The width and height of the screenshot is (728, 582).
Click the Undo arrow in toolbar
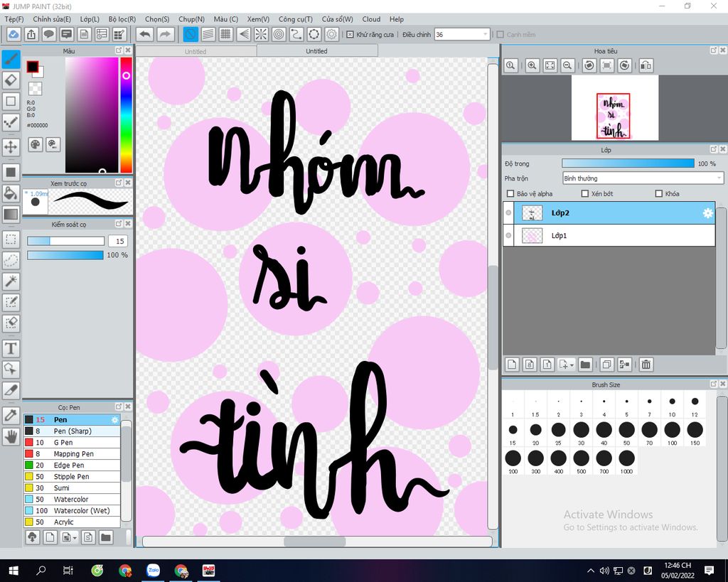[x=145, y=34]
